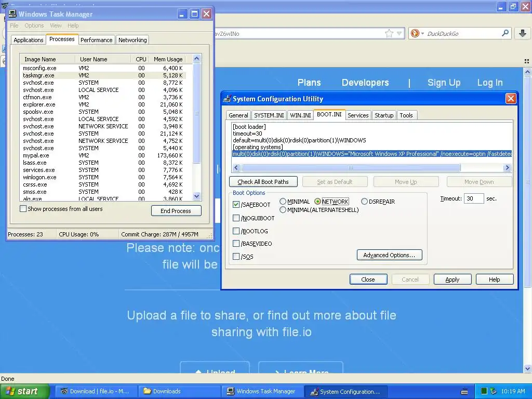Open General tab in System Configuration
This screenshot has height=399, width=532.
tap(238, 115)
